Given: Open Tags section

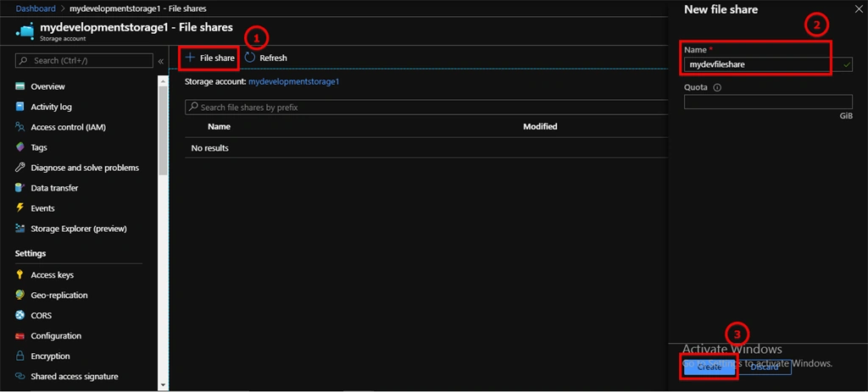Looking at the screenshot, I should [x=39, y=147].
